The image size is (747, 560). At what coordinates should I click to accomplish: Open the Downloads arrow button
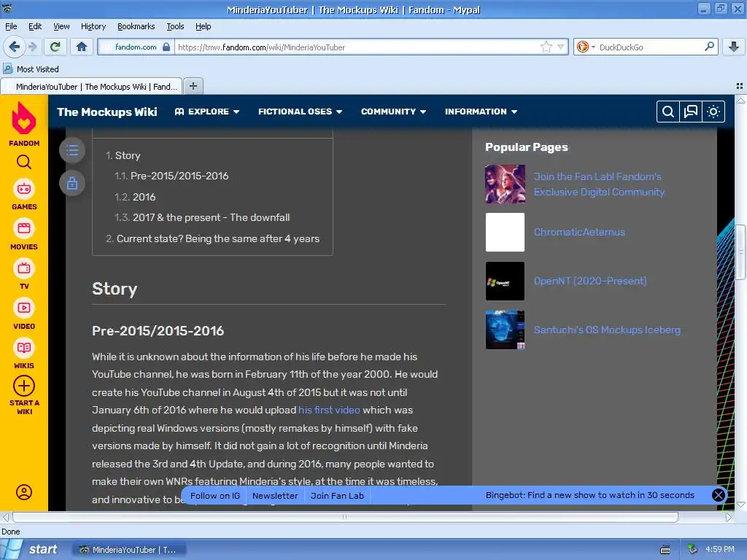734,47
